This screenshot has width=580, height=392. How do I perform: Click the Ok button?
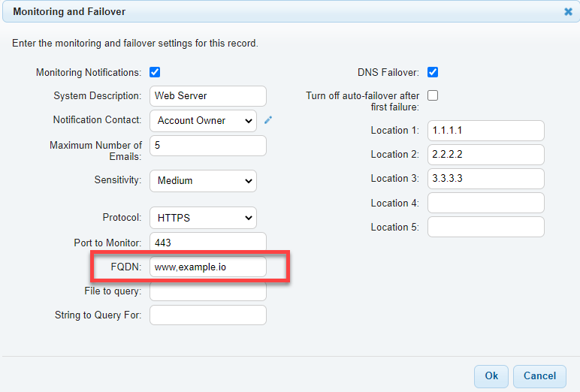pos(491,376)
